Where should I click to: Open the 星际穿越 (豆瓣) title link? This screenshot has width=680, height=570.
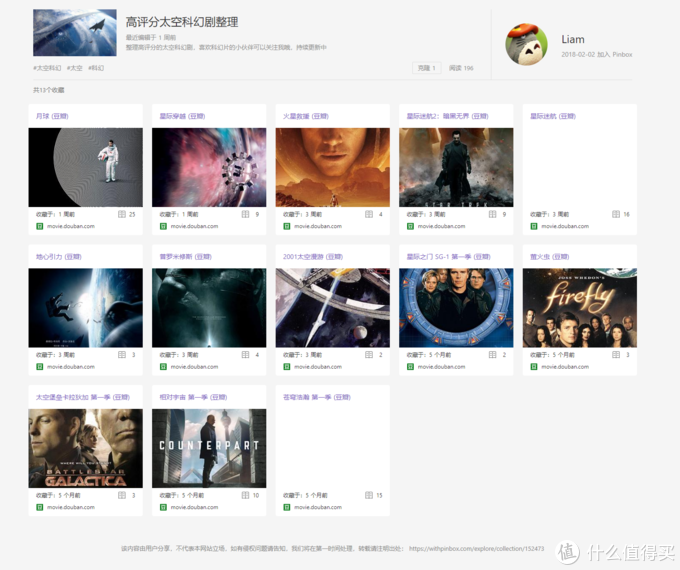pyautogui.click(x=182, y=116)
